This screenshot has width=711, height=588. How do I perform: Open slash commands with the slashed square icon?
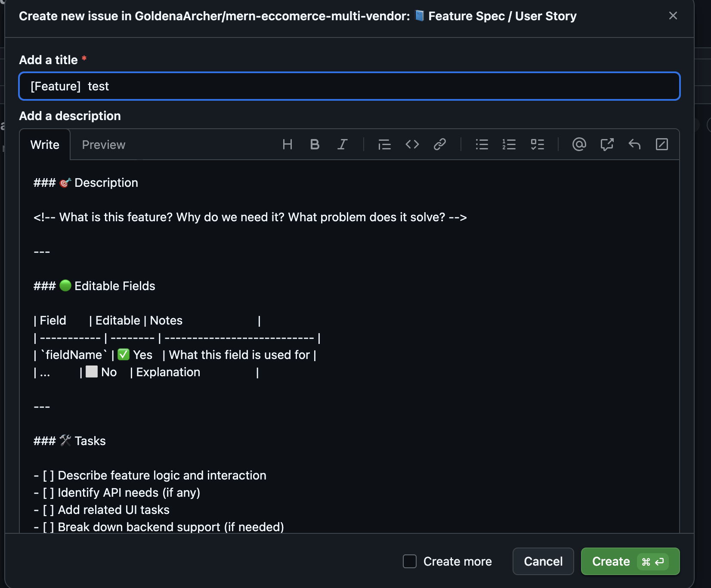tap(662, 145)
